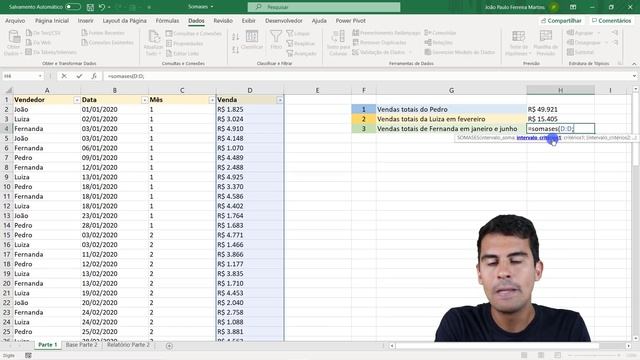Click the Teste de Hipóteses icon
This screenshot has width=640, height=360.
518,36
